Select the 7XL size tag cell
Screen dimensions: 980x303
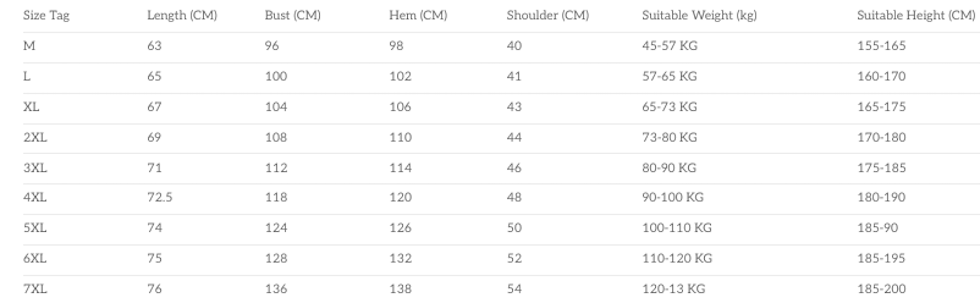pos(35,289)
